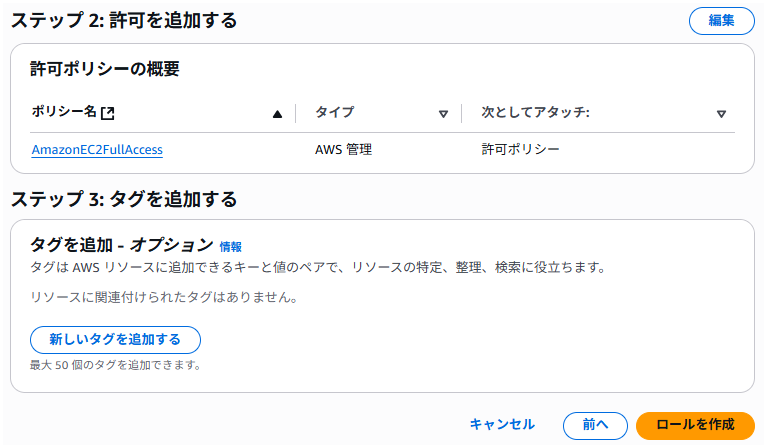Select the AWS 管理 type cell

[x=343, y=150]
